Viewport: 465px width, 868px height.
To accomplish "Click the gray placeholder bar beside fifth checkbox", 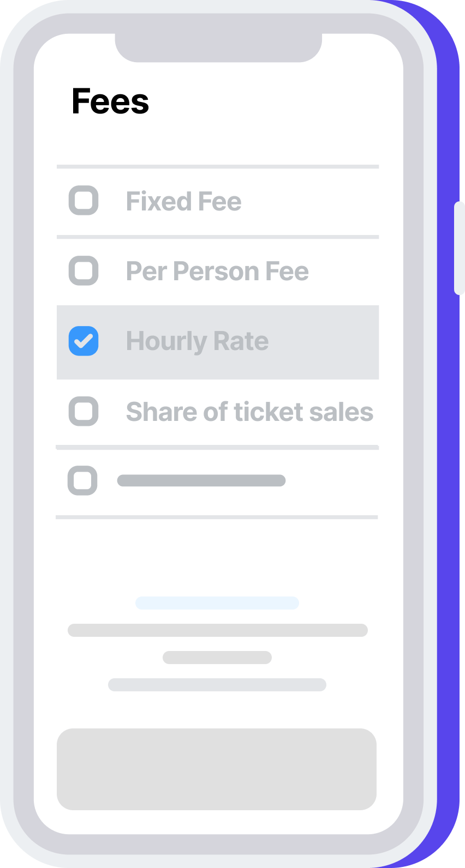I will tap(201, 480).
